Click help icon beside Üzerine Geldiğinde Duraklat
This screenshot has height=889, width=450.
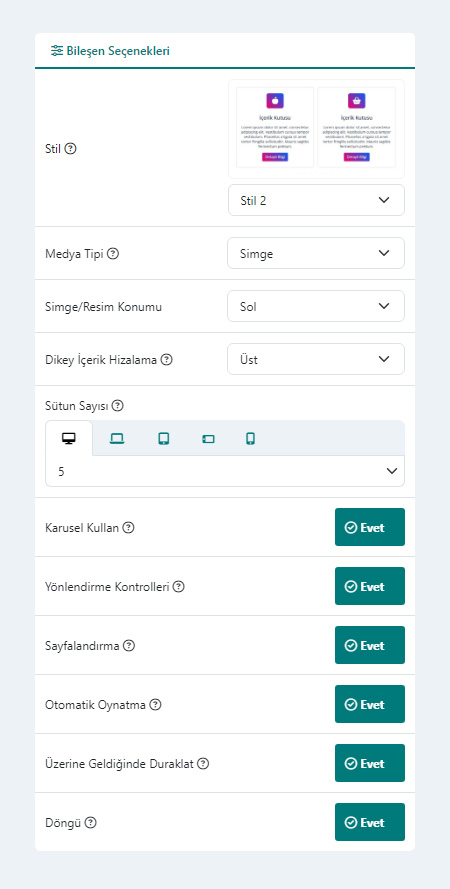point(203,764)
